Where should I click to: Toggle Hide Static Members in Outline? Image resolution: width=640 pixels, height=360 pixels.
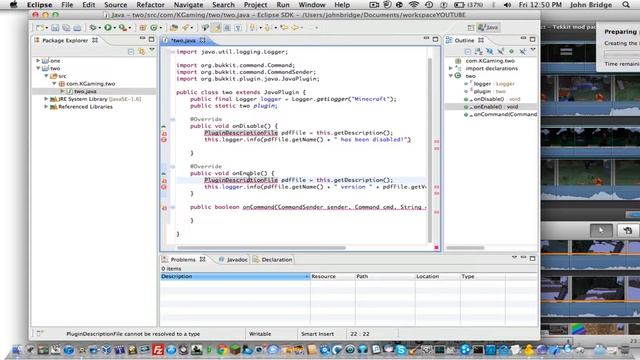point(501,51)
